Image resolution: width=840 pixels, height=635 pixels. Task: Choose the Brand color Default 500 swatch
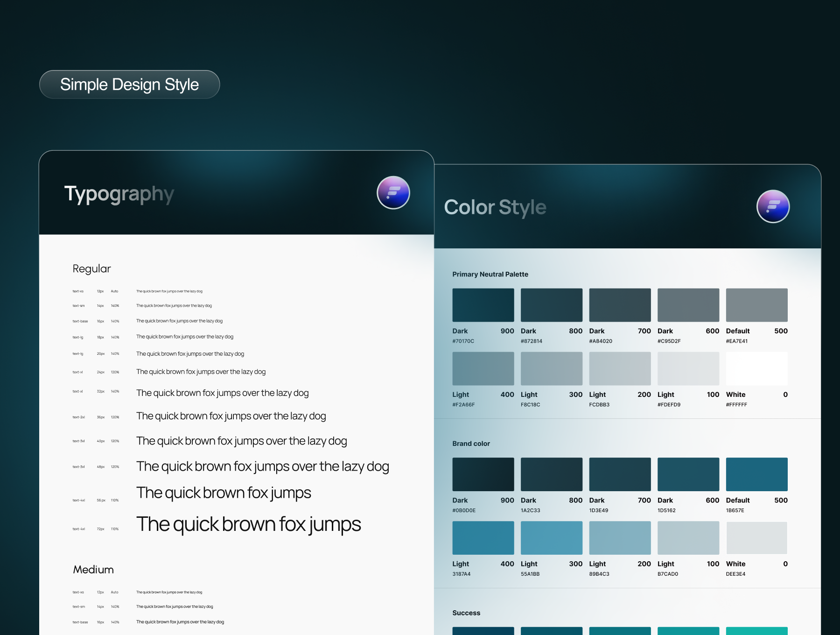coord(756,474)
